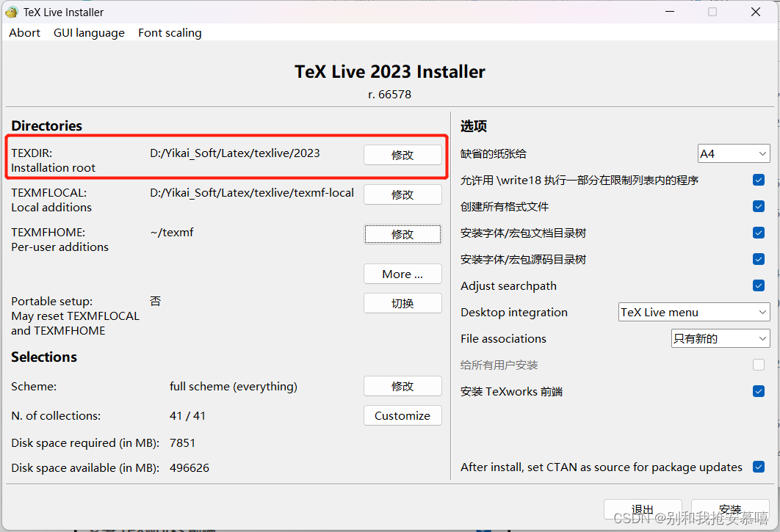Click the r. 66578 revision text
The width and height of the screenshot is (780, 532).
coord(389,95)
